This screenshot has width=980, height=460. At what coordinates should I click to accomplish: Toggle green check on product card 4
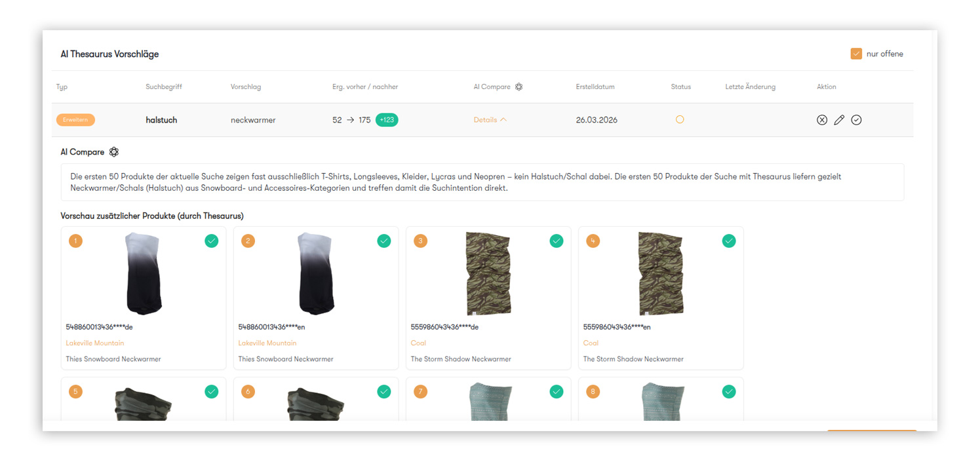pos(729,241)
